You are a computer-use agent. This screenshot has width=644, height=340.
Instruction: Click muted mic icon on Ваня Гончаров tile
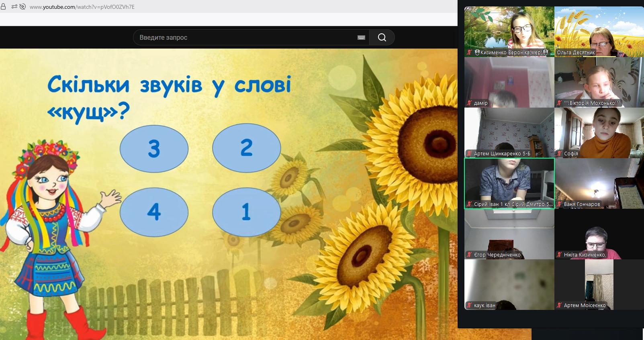point(559,204)
